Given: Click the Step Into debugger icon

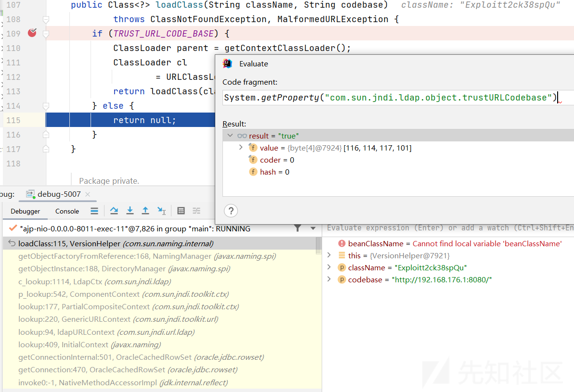Looking at the screenshot, I should click(130, 211).
